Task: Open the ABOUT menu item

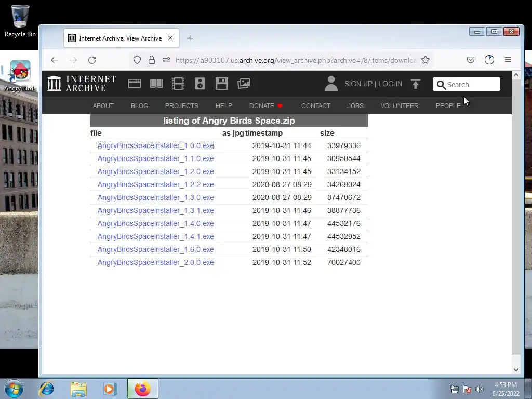Action: 103,106
